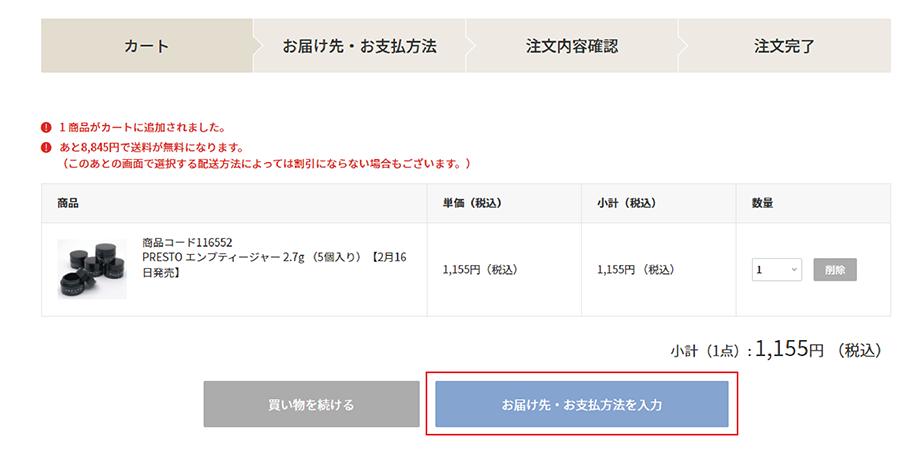Open the PRESTO empty jar product thumbnail
The image size is (920, 464).
pyautogui.click(x=92, y=268)
